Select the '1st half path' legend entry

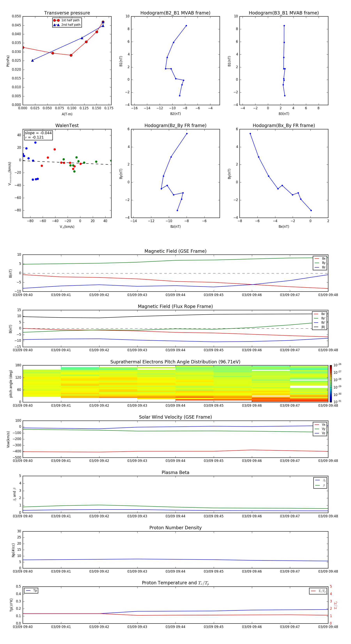(67, 20)
